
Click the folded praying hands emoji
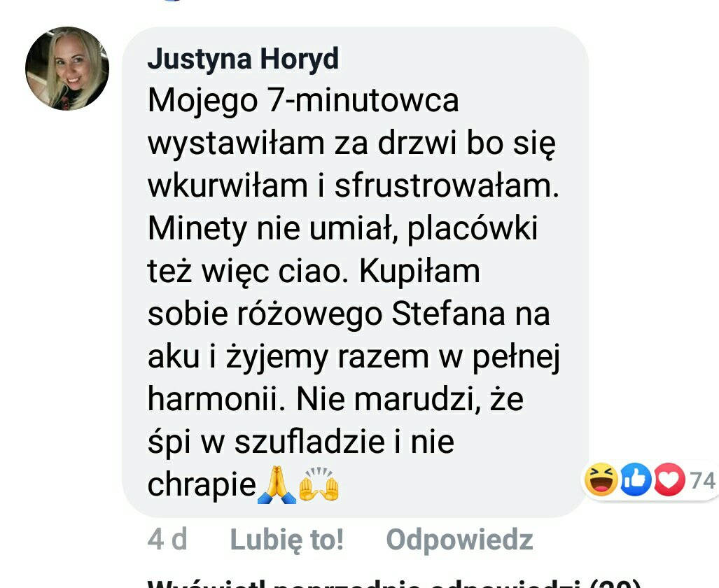point(277,485)
